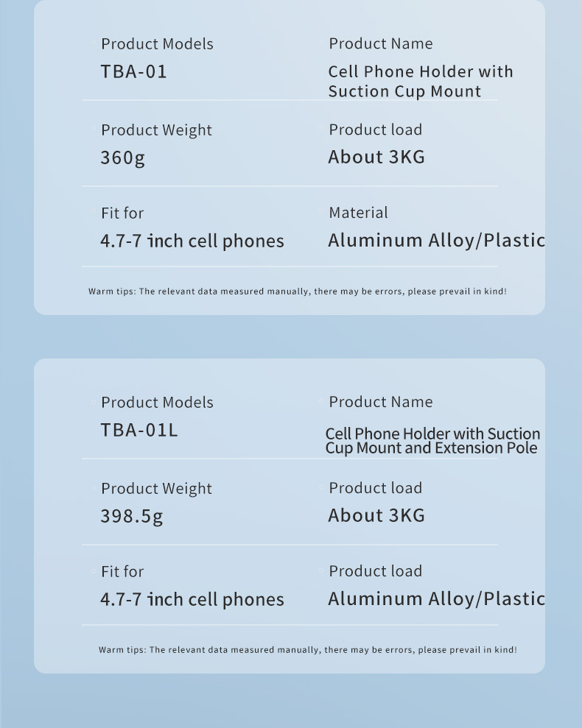Click the first card's Product Name label

pos(381,43)
